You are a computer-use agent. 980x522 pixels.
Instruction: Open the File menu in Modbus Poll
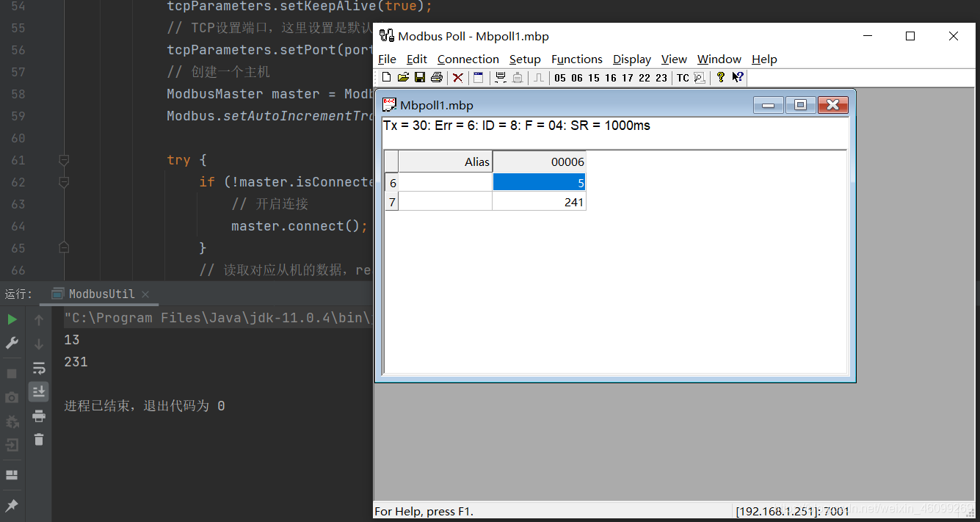pos(387,59)
